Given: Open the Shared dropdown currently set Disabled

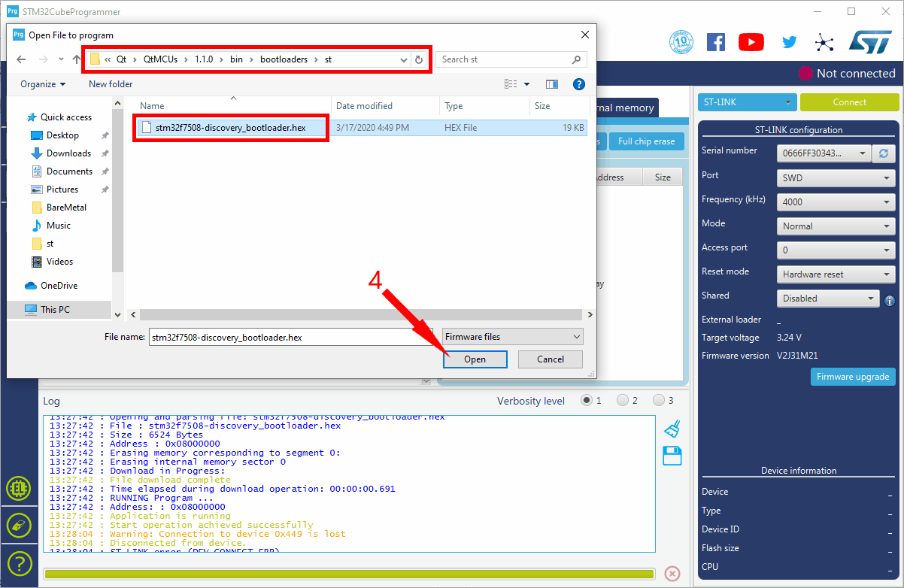Looking at the screenshot, I should coord(827,299).
